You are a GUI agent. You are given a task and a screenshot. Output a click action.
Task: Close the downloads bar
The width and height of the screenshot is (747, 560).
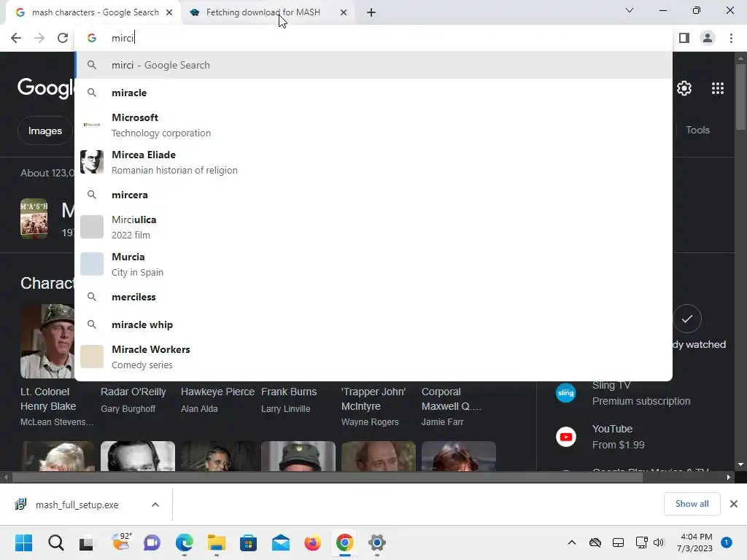(734, 504)
